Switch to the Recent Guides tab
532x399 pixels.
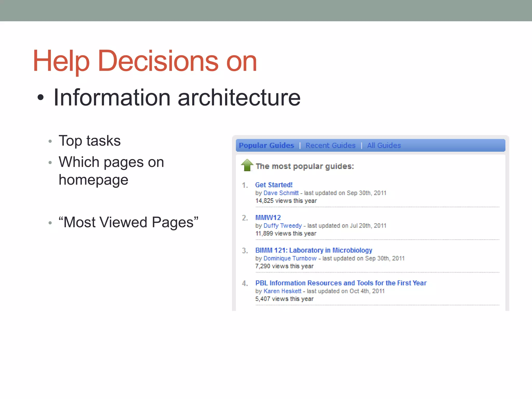point(330,145)
